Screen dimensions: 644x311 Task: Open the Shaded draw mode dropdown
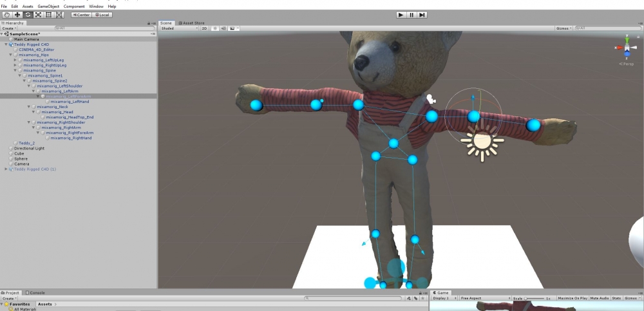[178, 28]
